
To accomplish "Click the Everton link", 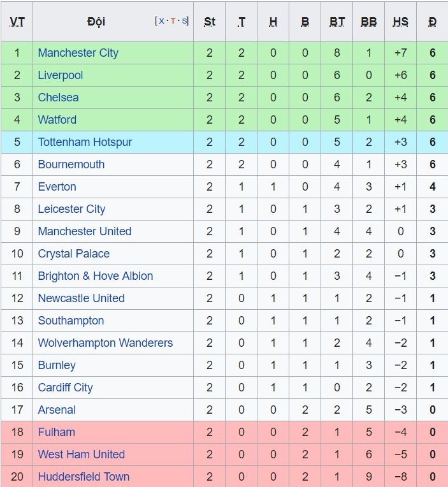I will pos(57,187).
